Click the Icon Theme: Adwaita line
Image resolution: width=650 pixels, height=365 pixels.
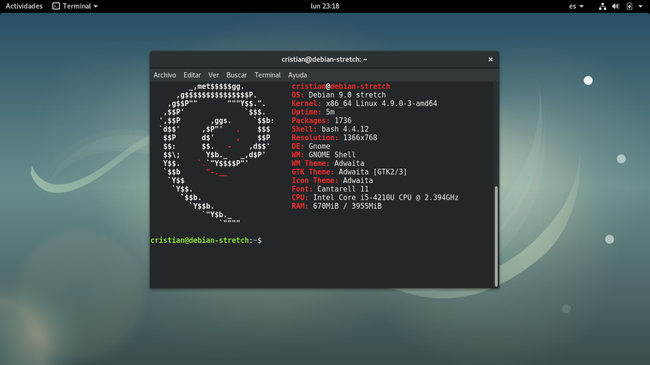pyautogui.click(x=332, y=180)
